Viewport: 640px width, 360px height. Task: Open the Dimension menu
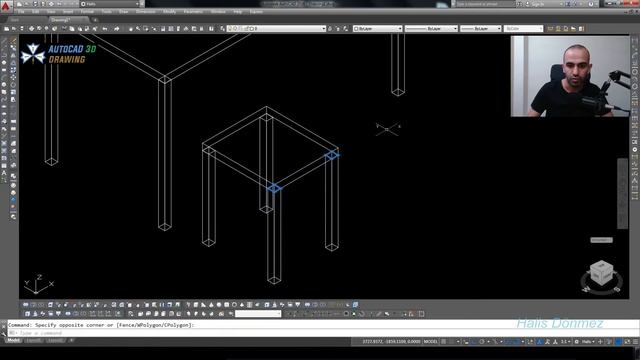tap(145, 12)
